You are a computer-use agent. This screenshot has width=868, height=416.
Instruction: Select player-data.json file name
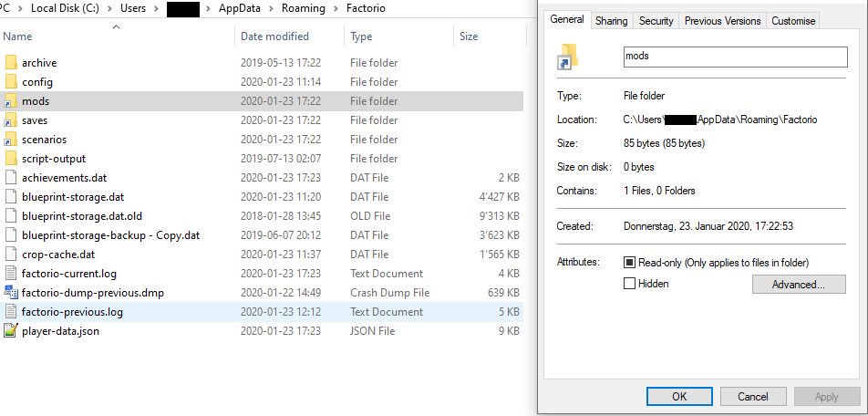60,331
